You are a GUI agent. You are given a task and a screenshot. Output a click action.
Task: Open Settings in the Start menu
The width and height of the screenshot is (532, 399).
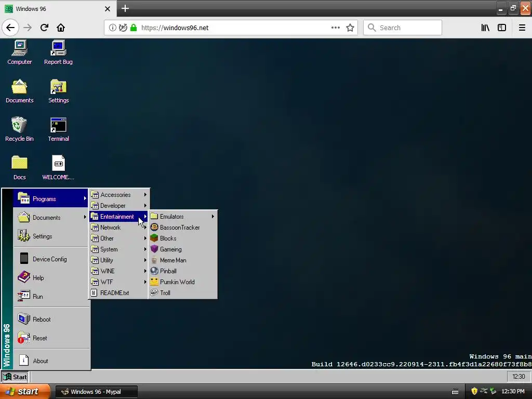[51, 236]
